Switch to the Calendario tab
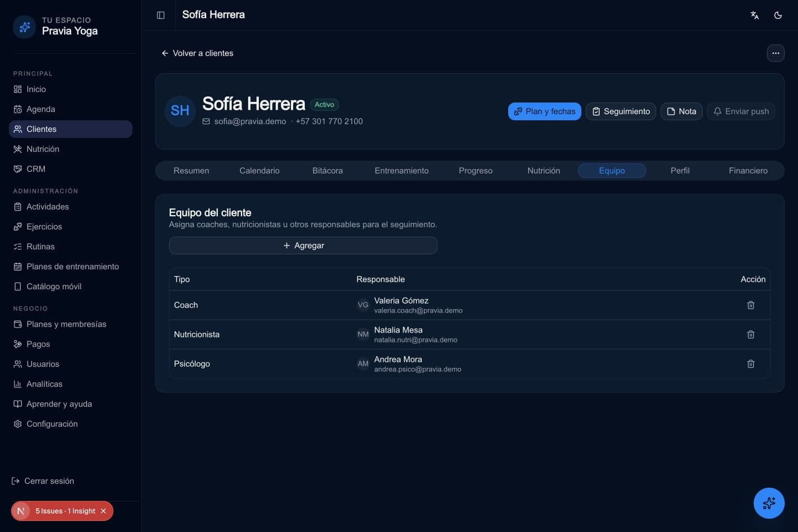Image resolution: width=798 pixels, height=532 pixels. click(259, 171)
